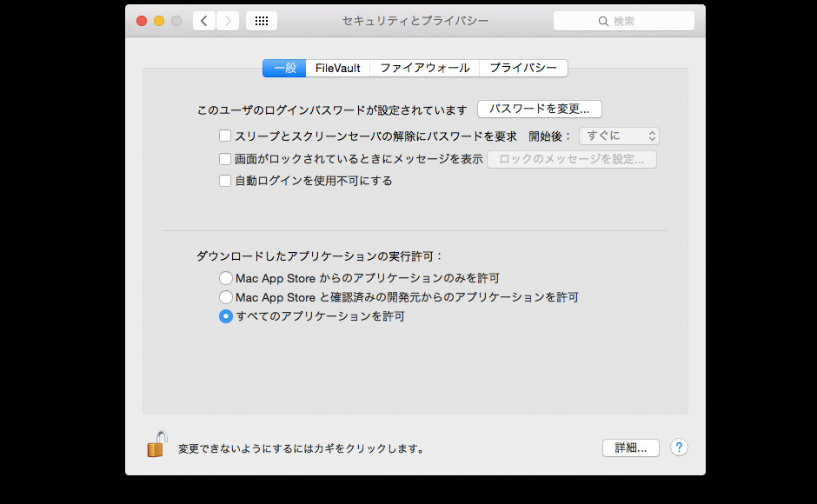This screenshot has height=504, width=817.
Task: Click the 検索 search field
Action: pos(624,22)
